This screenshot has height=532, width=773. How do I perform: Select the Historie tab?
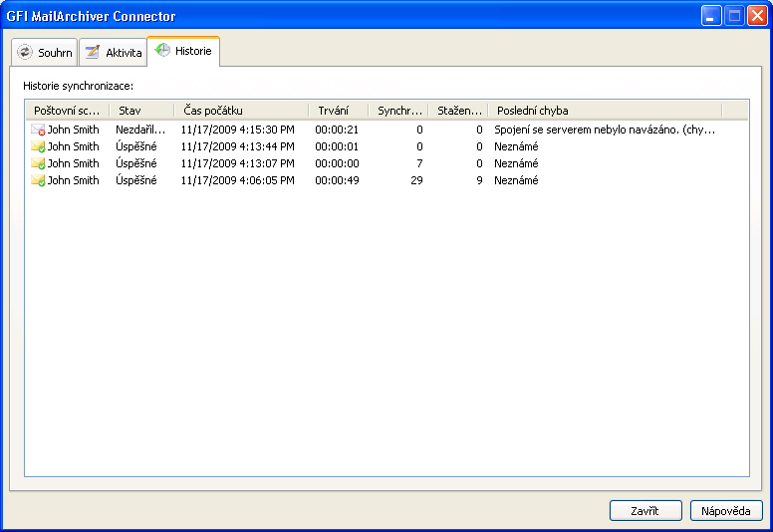(183, 51)
